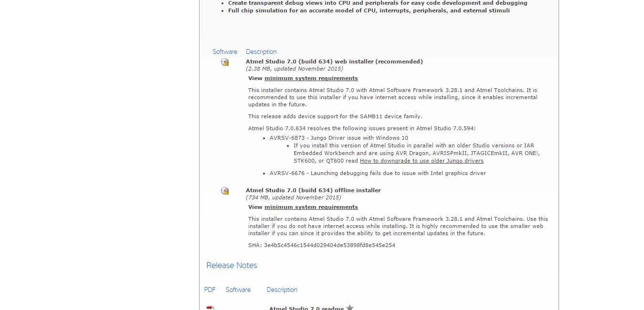The height and width of the screenshot is (310, 644).
Task: Select the SHA checksum text of the offline installer
Action: pyautogui.click(x=321, y=245)
